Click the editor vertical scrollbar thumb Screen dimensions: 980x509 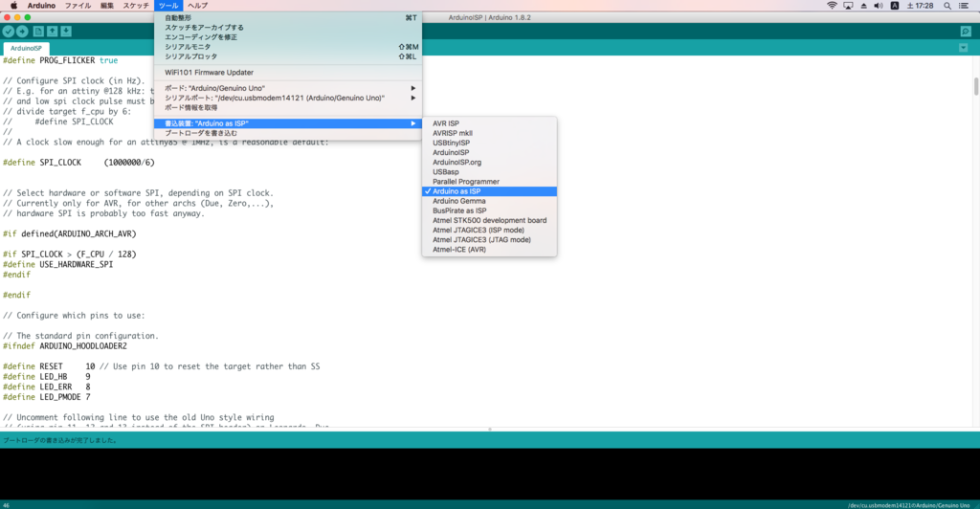975,86
